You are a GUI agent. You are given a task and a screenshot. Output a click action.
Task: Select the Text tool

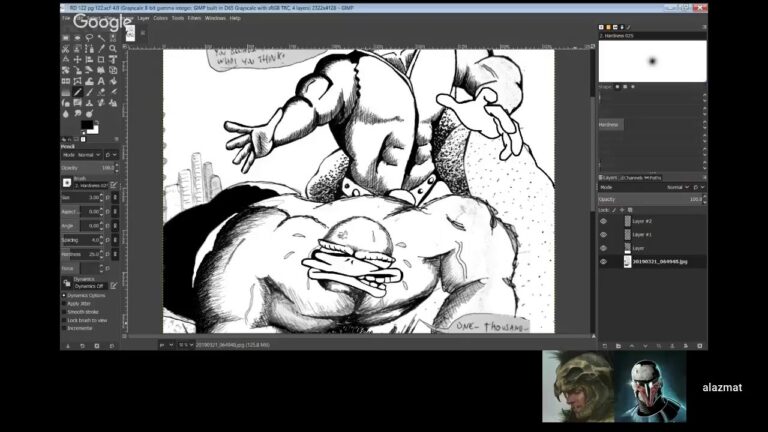pos(101,81)
